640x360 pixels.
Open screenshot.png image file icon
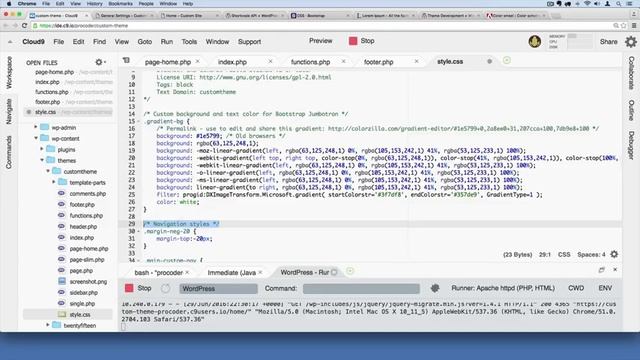(62, 281)
